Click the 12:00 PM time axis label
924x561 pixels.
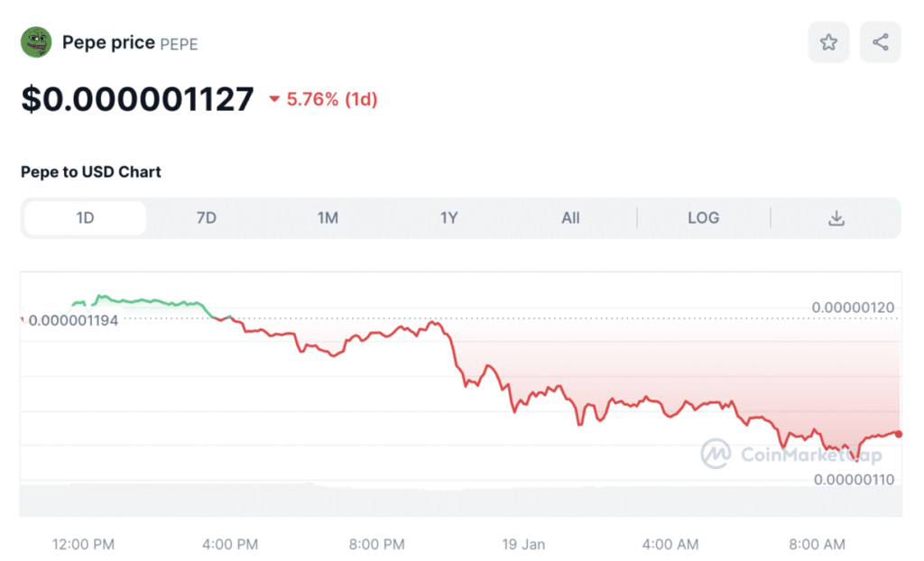83,545
